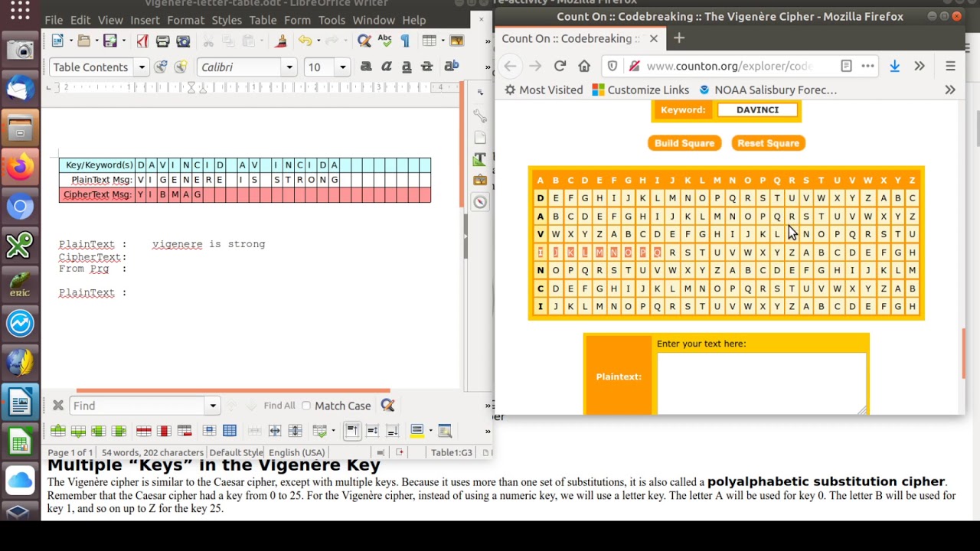Open Find & Replace icon beside Match Case

click(x=387, y=406)
